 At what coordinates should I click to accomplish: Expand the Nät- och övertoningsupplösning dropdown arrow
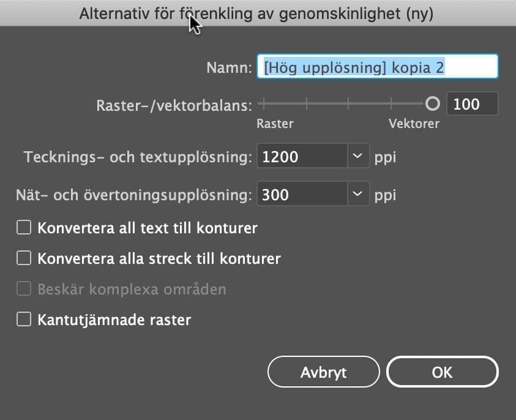click(359, 195)
